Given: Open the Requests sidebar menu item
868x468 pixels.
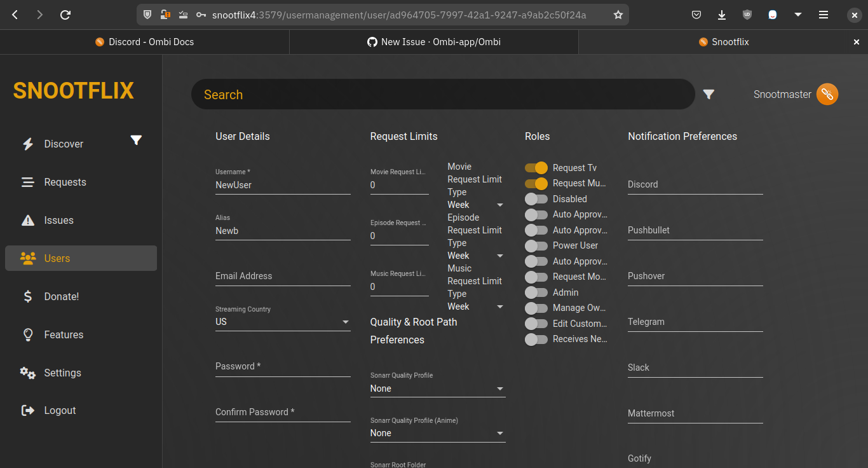Looking at the screenshot, I should (x=65, y=182).
